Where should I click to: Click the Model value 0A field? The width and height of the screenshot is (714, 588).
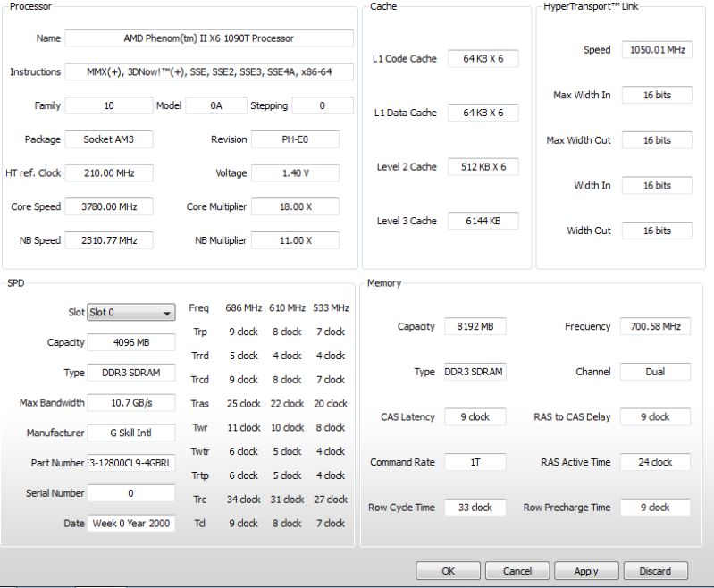[x=216, y=105]
